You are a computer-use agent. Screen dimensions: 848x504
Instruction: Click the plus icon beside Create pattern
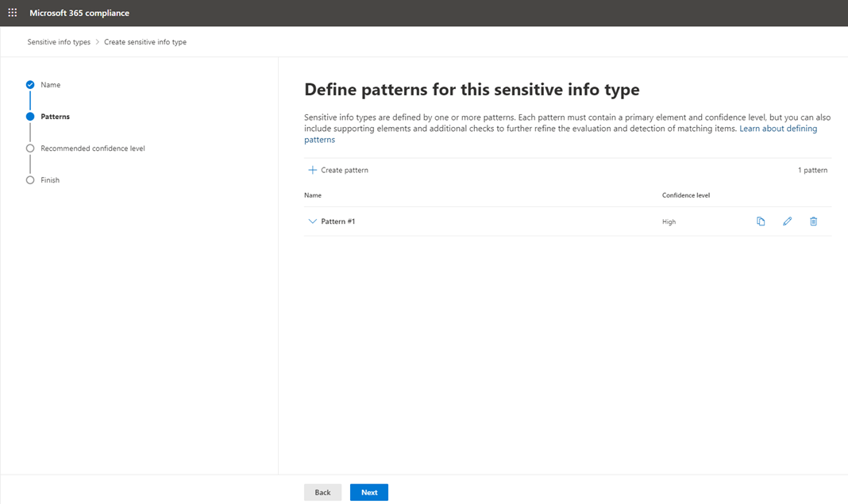[312, 170]
